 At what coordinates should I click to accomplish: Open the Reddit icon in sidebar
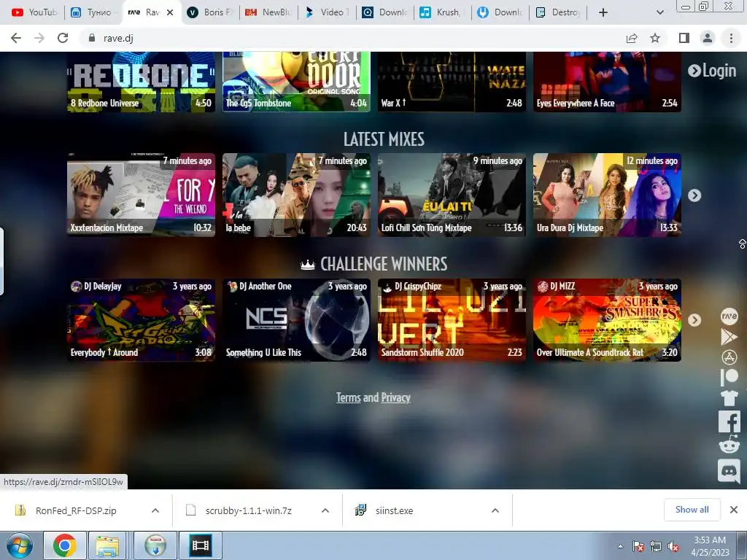tap(729, 446)
